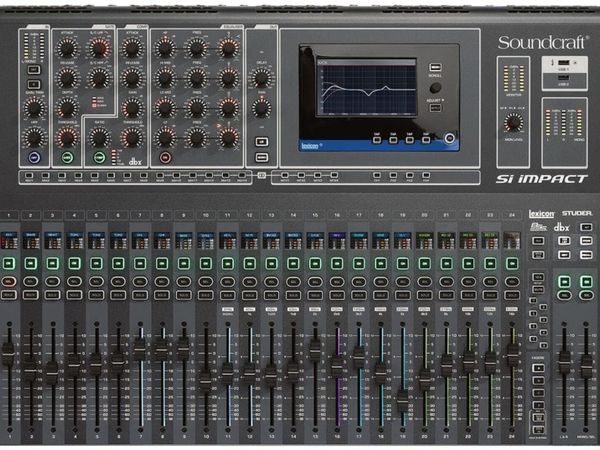Adjust the LO MID Q knob
This screenshot has height=450, width=600.
228,108
